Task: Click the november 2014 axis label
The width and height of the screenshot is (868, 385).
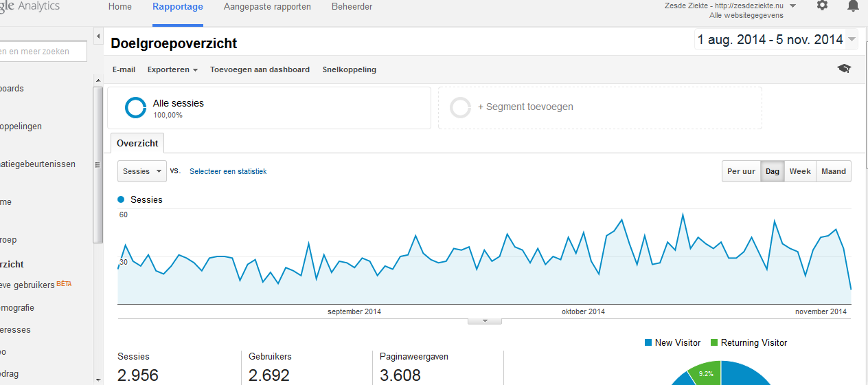Action: click(821, 311)
